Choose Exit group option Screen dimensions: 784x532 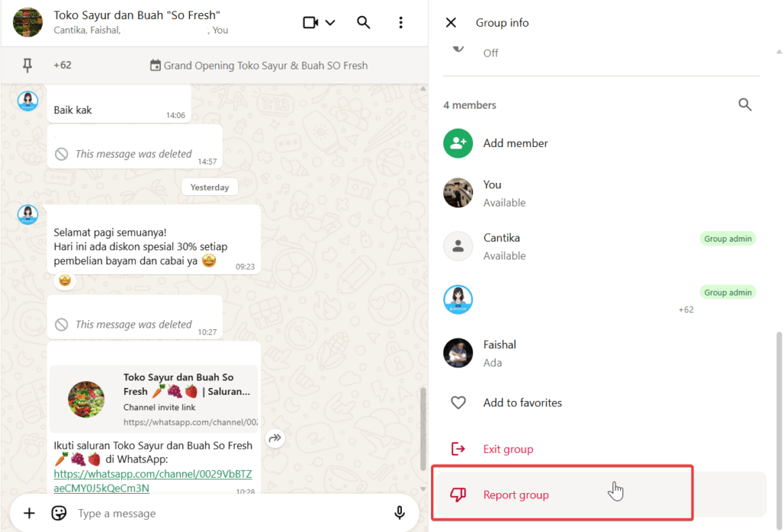(508, 449)
